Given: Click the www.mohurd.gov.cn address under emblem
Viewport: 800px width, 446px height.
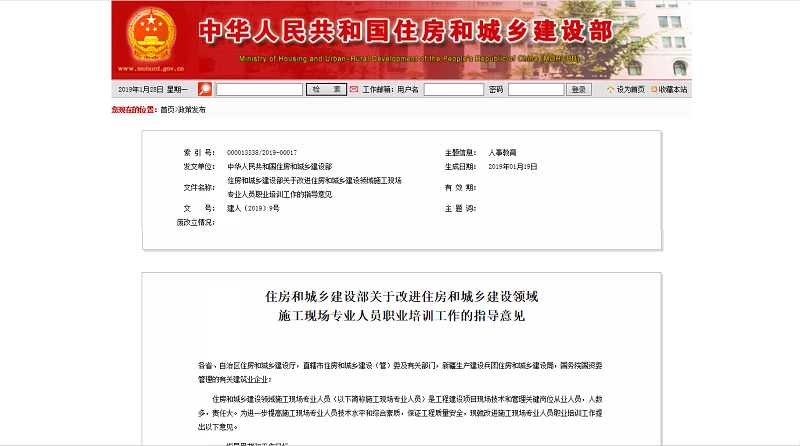Looking at the screenshot, I should [151, 68].
